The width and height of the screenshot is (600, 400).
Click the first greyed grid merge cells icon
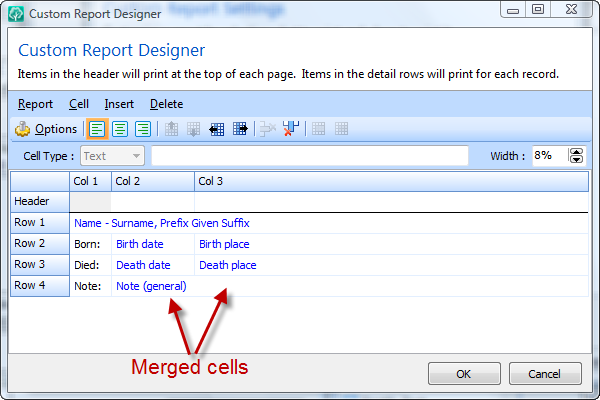318,129
